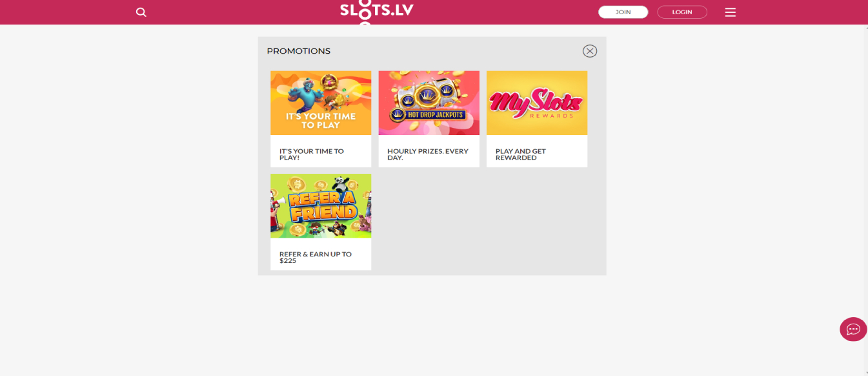
Task: Click the search magnifier icon
Action: pos(141,12)
